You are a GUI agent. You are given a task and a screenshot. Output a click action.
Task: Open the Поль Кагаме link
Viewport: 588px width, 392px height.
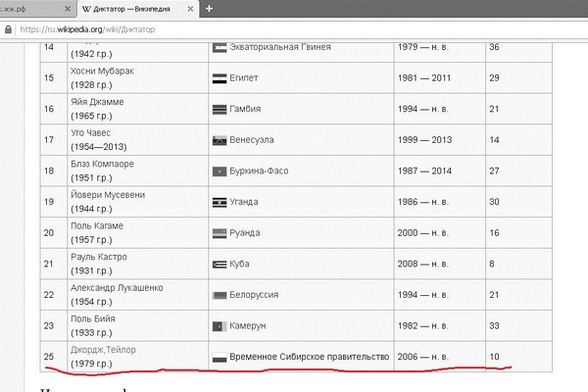97,225
